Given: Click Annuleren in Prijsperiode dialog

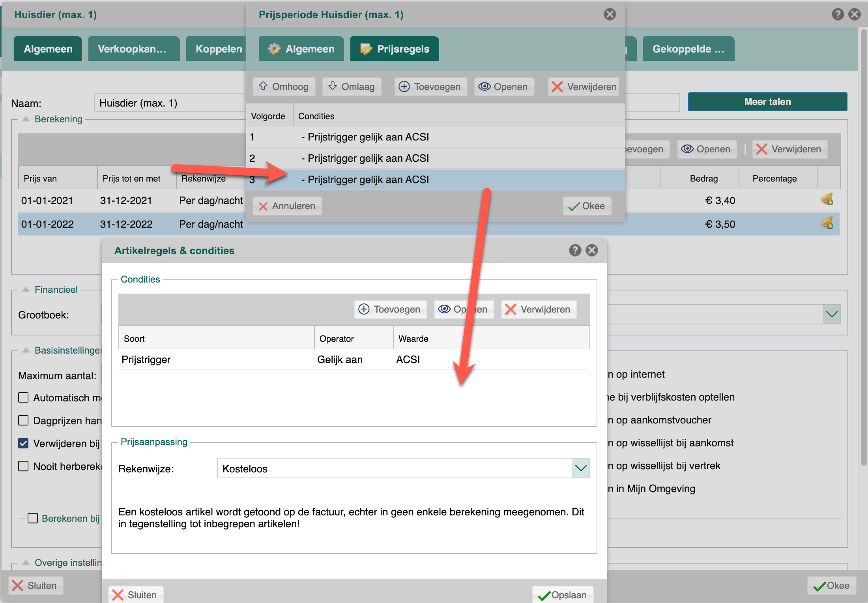Looking at the screenshot, I should point(287,206).
